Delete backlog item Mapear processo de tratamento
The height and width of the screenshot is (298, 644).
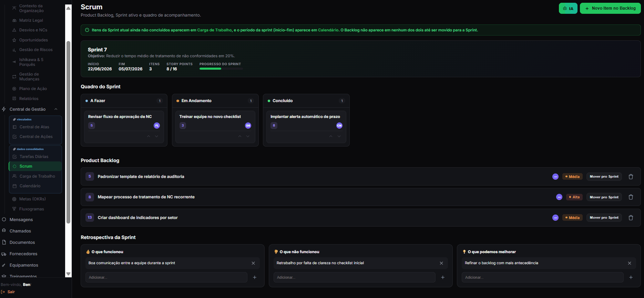[631, 197]
